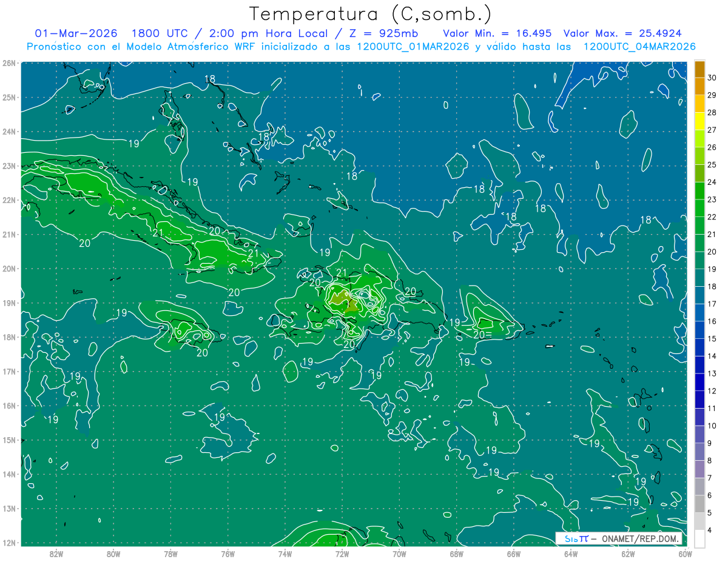This screenshot has height=562, width=728.
Task: Click the 'Temperatura (C,somb.)' chart title
Action: click(370, 15)
